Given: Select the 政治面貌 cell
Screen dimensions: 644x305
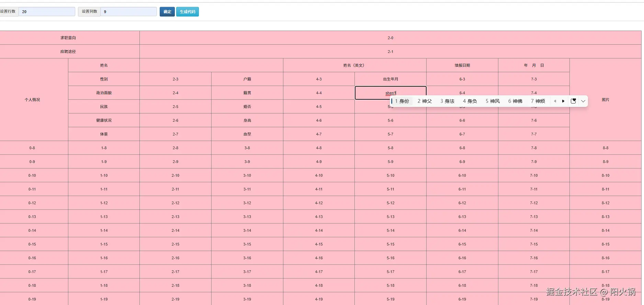Looking at the screenshot, I should 104,93.
